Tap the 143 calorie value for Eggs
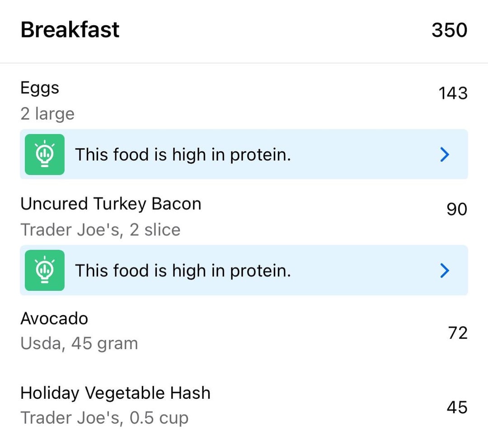The image size is (488, 448). (x=453, y=93)
